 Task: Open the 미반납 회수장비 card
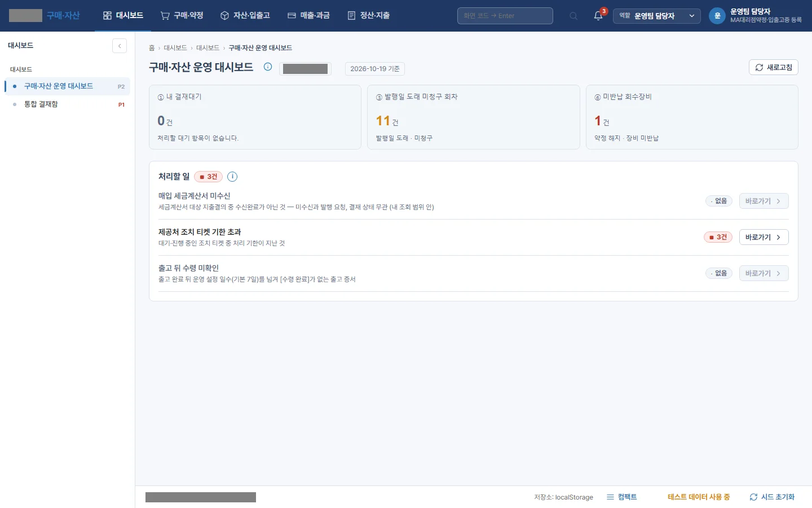pos(692,117)
